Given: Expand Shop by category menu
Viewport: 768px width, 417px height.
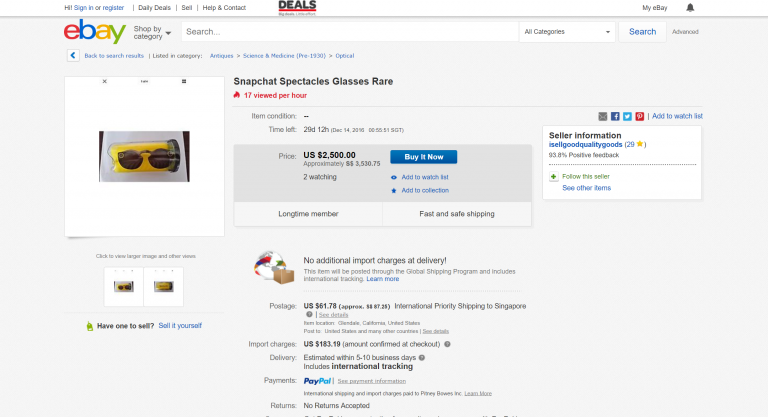Looking at the screenshot, I should coord(151,32).
